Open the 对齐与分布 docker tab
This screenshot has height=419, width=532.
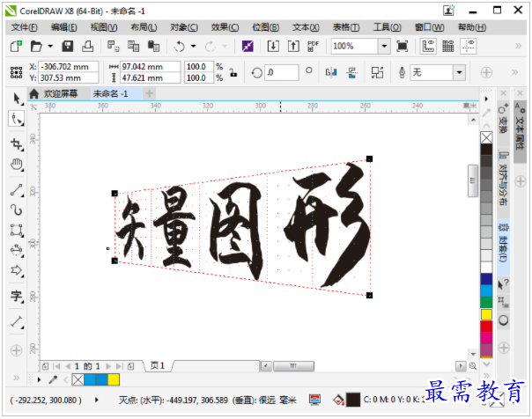coord(503,179)
